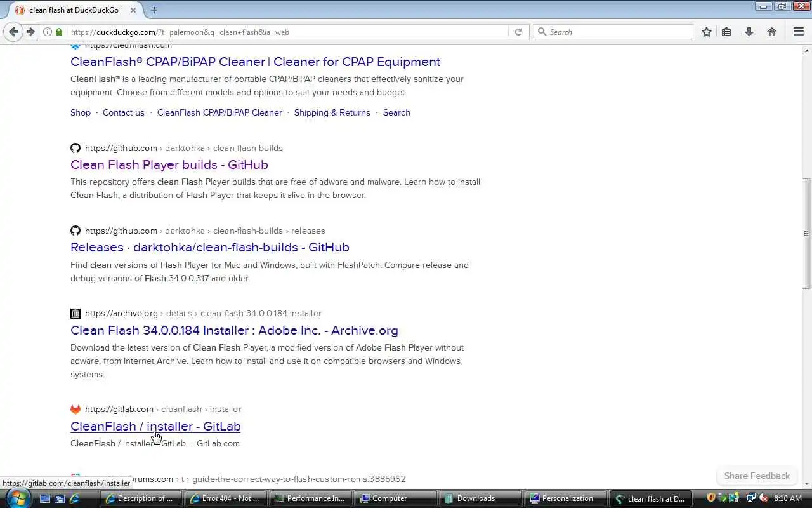The image size is (812, 508).
Task: Bookmark this page with the star icon
Action: (x=707, y=32)
